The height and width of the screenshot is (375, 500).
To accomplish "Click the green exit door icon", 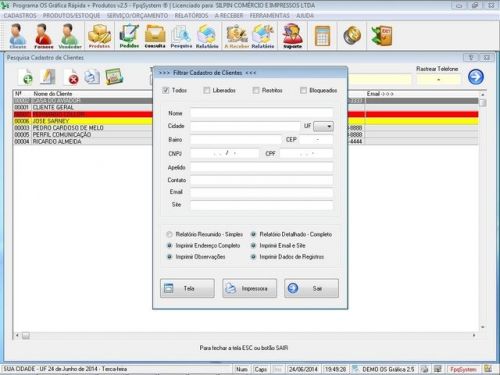I will 382,35.
